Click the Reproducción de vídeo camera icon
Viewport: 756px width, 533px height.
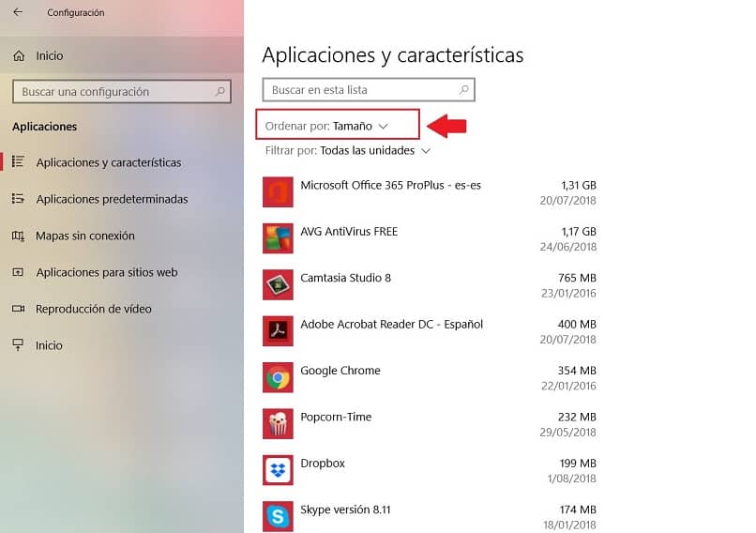[19, 308]
